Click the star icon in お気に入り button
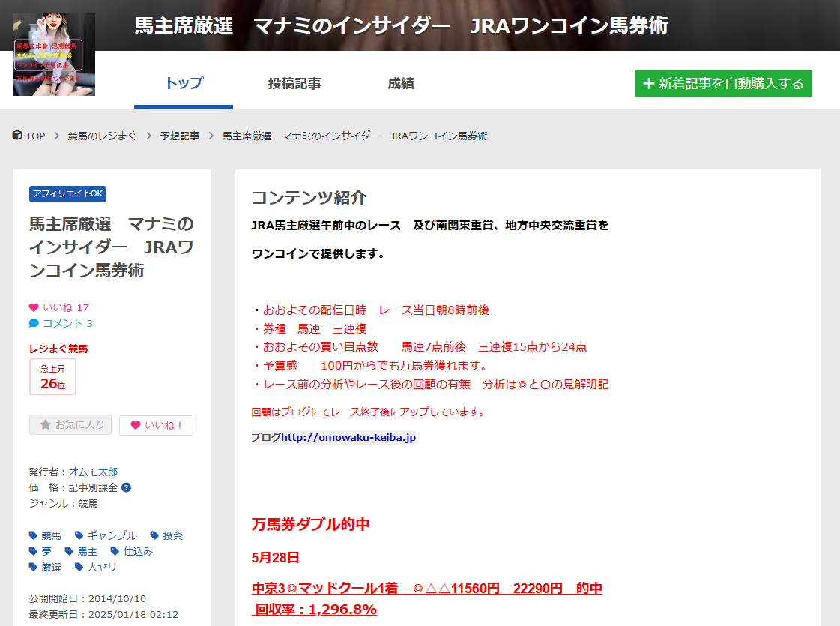This screenshot has width=840, height=626. coord(46,424)
